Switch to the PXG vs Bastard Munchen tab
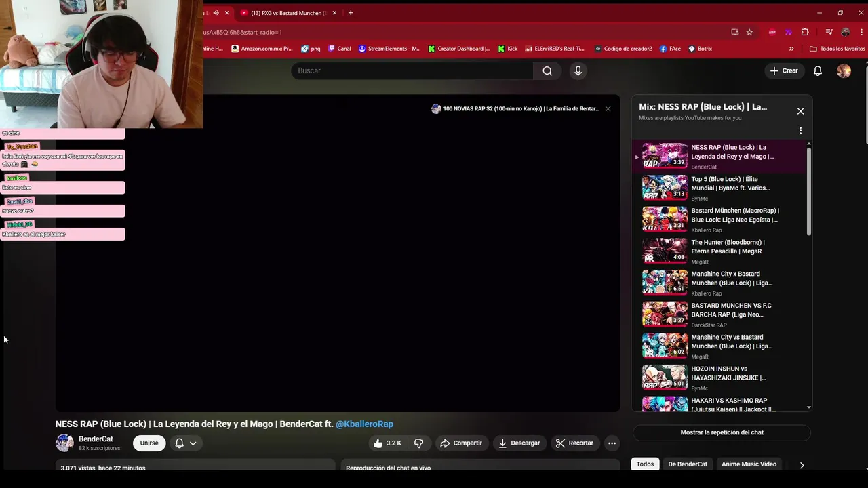This screenshot has width=868, height=488. coord(288,13)
